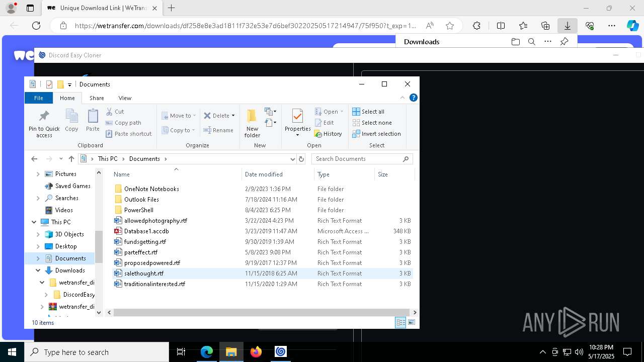The height and width of the screenshot is (362, 644).
Task: Sort by Date modified column
Action: coord(278,174)
